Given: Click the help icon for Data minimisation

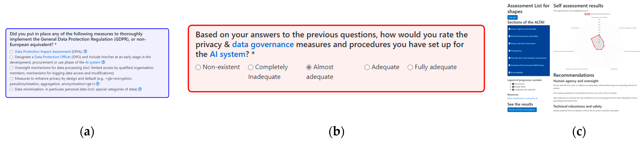Looking at the screenshot, I should coord(140,89).
